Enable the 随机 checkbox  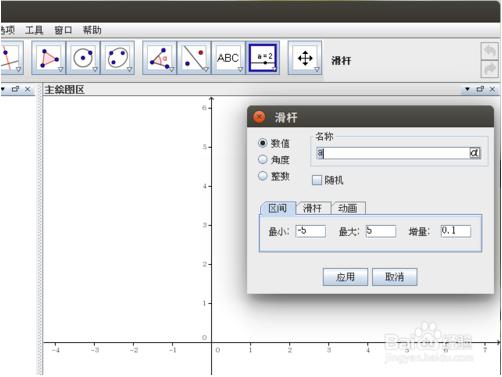[317, 180]
